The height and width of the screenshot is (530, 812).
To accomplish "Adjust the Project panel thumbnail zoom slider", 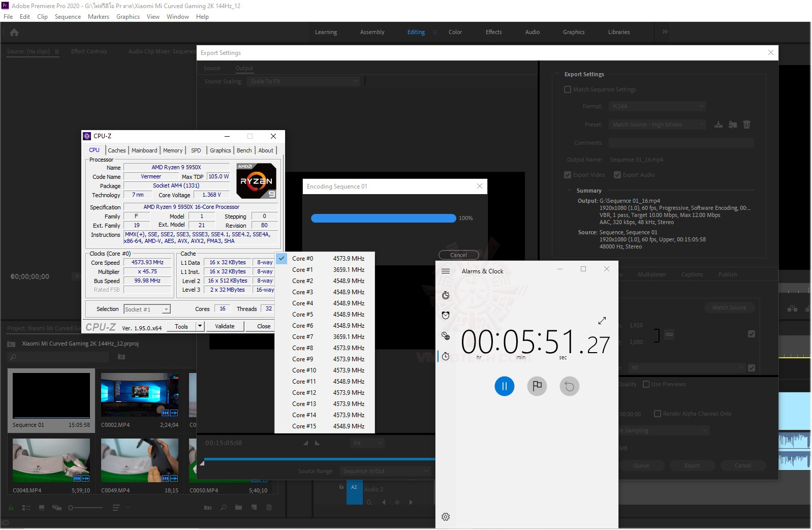I will click(x=86, y=508).
